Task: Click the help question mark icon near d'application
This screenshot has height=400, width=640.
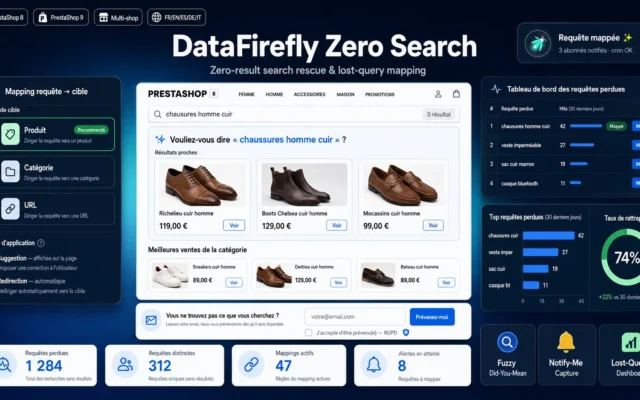Action: click(41, 243)
